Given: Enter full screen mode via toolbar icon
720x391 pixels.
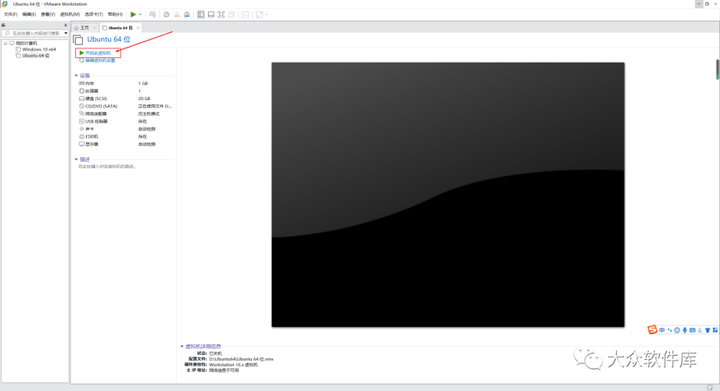Looking at the screenshot, I should [221, 15].
